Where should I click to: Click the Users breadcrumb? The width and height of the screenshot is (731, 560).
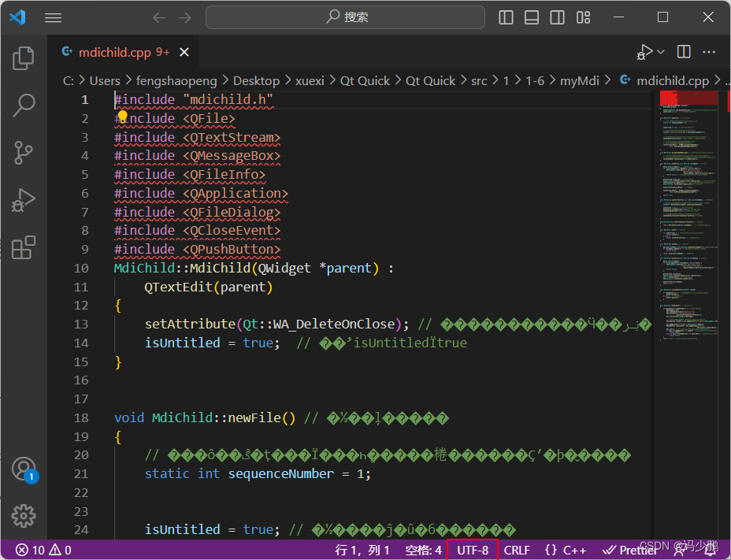click(x=105, y=80)
